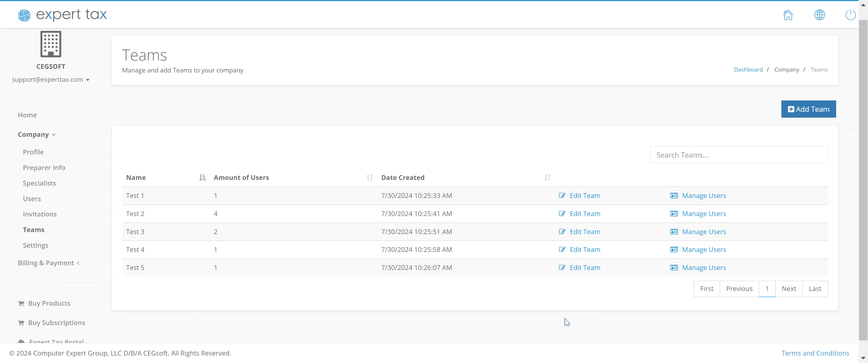Focus the Search Teams input field

[739, 155]
